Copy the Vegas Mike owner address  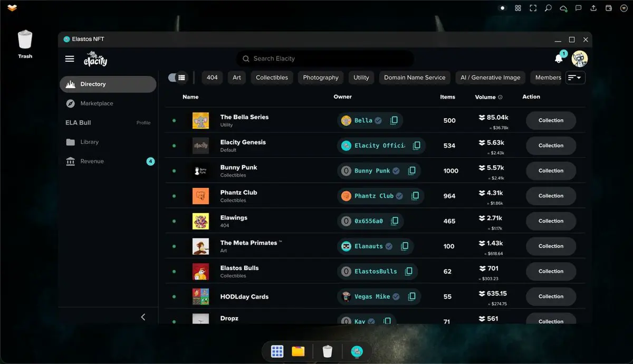coord(412,296)
